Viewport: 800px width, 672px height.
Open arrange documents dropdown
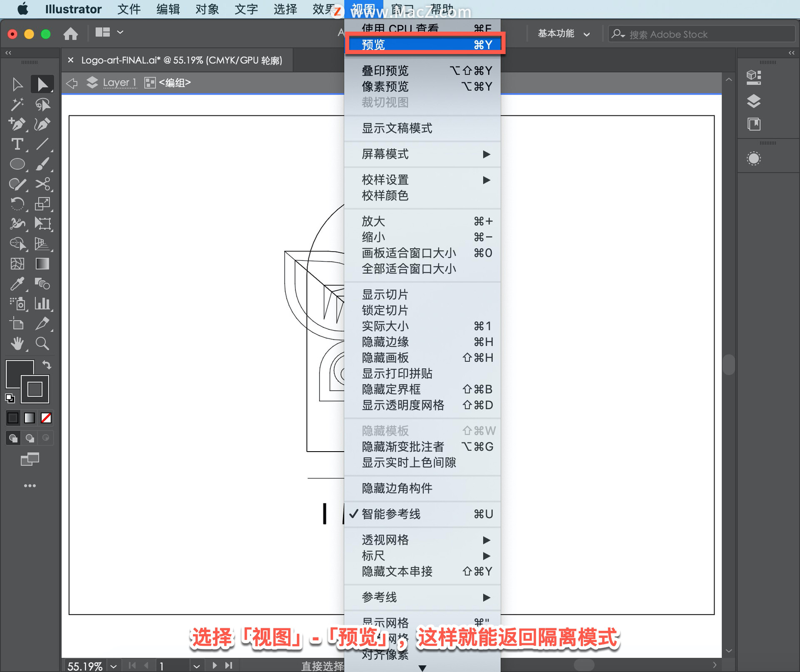(x=109, y=32)
